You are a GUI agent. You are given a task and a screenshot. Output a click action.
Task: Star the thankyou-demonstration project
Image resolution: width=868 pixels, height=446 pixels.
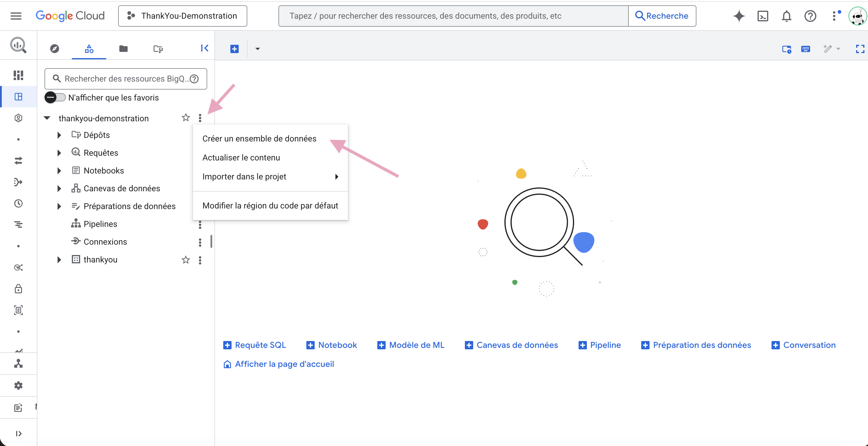[x=186, y=118]
